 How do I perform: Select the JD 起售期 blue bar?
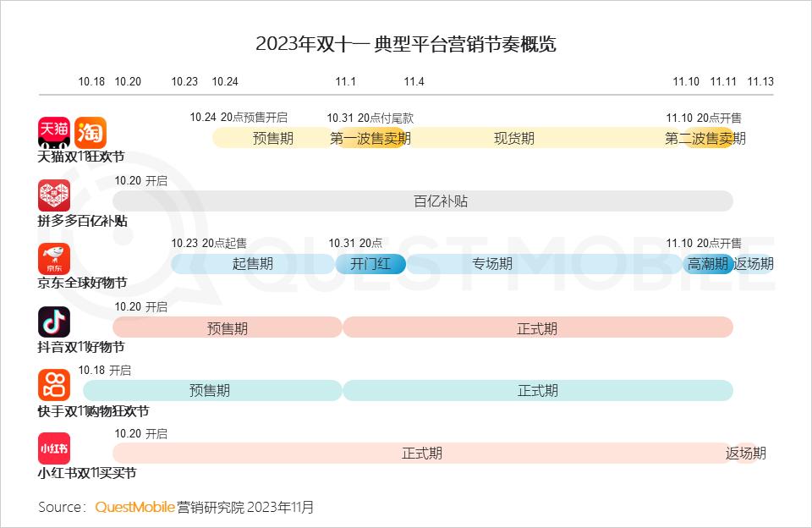[x=253, y=264]
